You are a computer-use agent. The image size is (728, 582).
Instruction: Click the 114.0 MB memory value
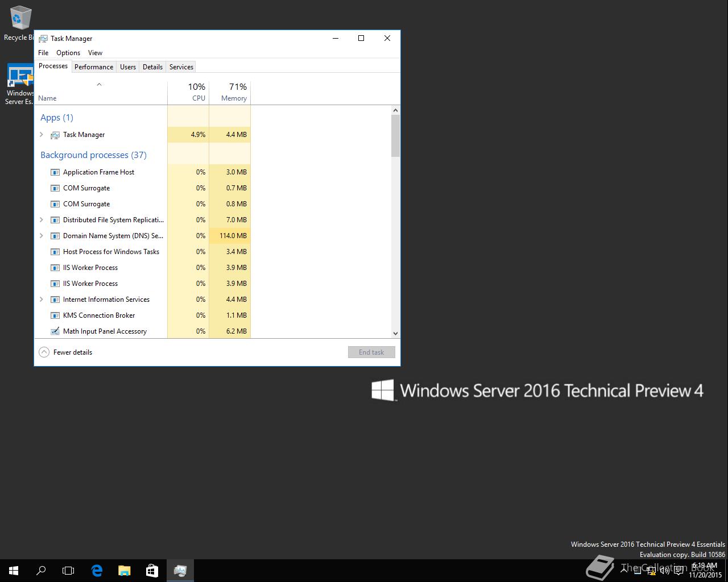[233, 236]
